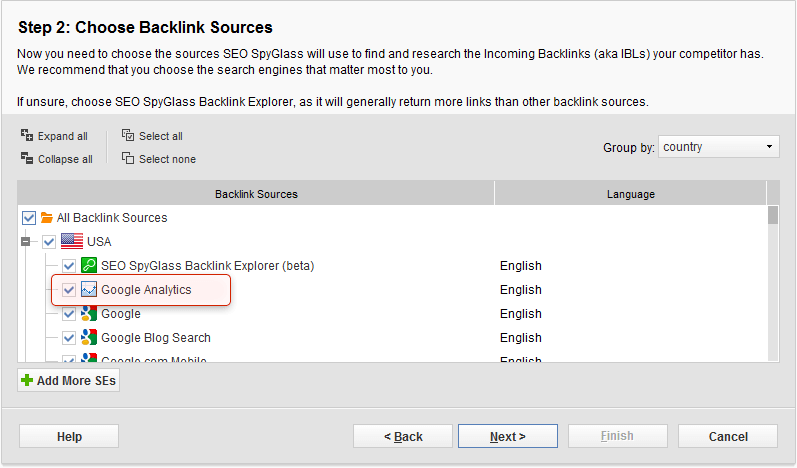
Task: Select the Google Blog Search row label
Action: click(x=156, y=337)
